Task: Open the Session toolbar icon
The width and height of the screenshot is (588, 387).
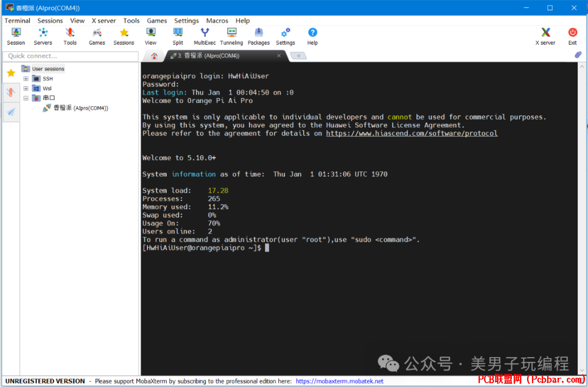Action: tap(16, 37)
